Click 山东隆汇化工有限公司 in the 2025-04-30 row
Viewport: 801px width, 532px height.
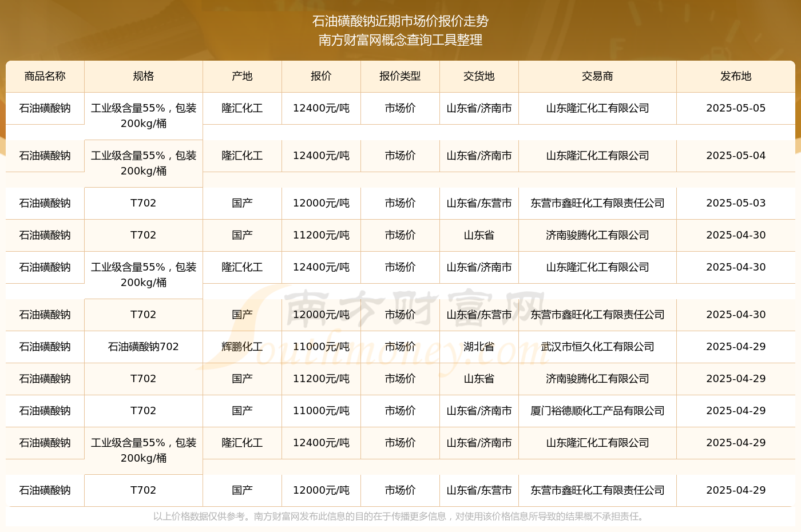pos(597,267)
